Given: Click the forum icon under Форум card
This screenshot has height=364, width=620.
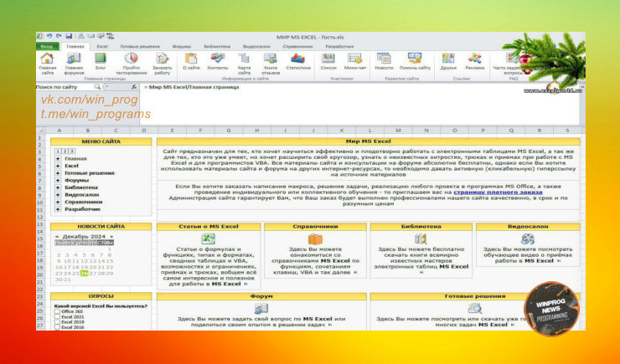Looking at the screenshot, I should pos(261,308).
